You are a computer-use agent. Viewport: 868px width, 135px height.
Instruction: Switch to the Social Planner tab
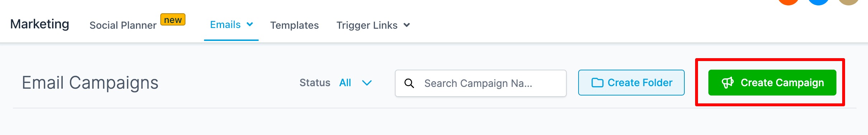click(123, 25)
